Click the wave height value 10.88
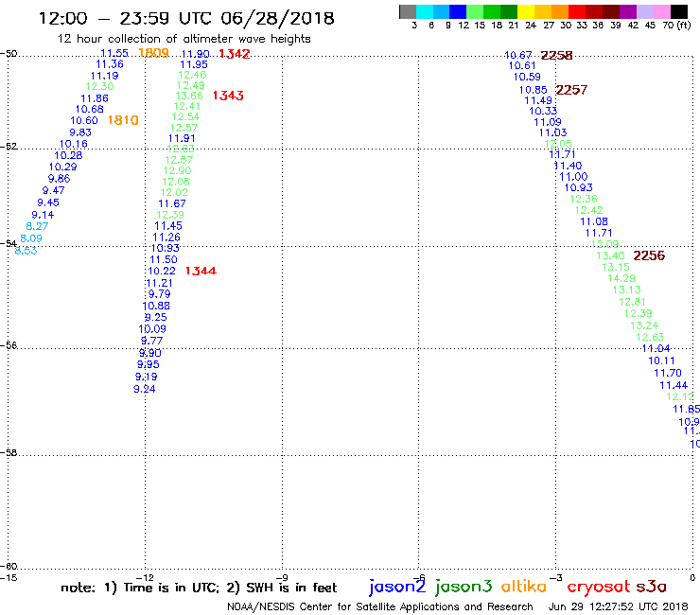Image resolution: width=700 pixels, height=615 pixels. (156, 306)
